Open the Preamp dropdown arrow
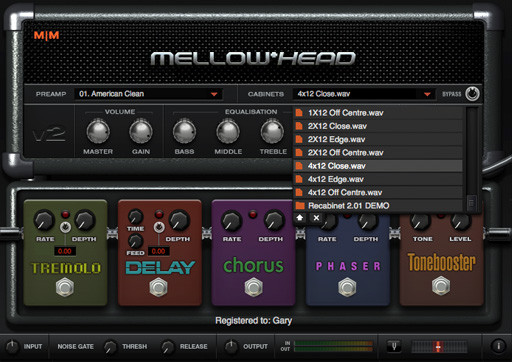Image resolution: width=512 pixels, height=362 pixels. coord(214,94)
